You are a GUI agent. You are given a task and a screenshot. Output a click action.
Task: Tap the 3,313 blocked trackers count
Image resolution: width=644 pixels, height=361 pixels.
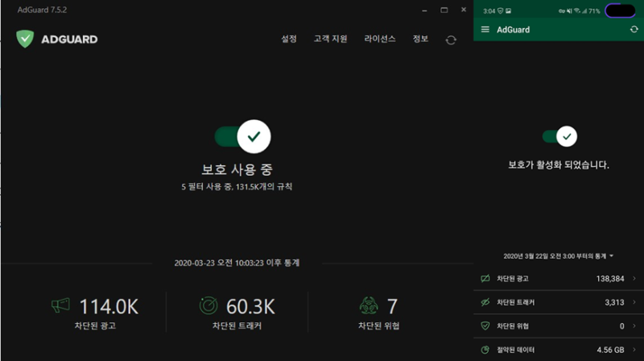pyautogui.click(x=614, y=302)
